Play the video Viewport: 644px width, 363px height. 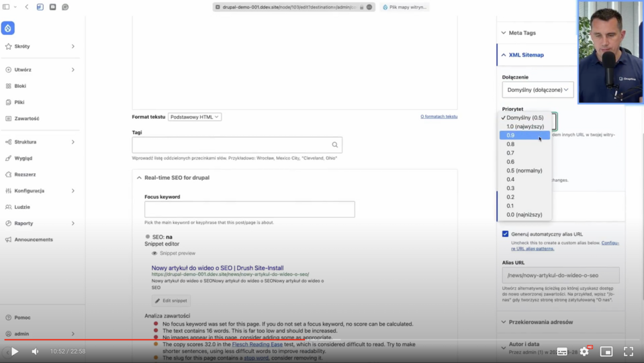click(15, 352)
